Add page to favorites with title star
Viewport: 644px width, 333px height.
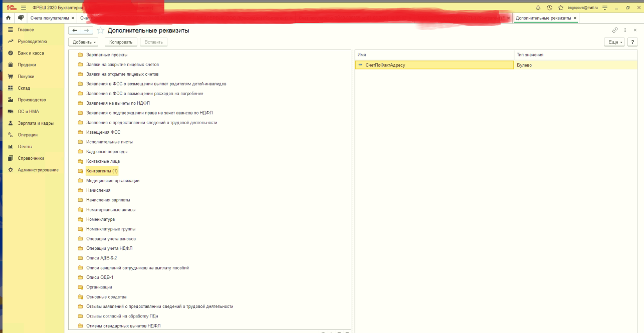pos(100,31)
